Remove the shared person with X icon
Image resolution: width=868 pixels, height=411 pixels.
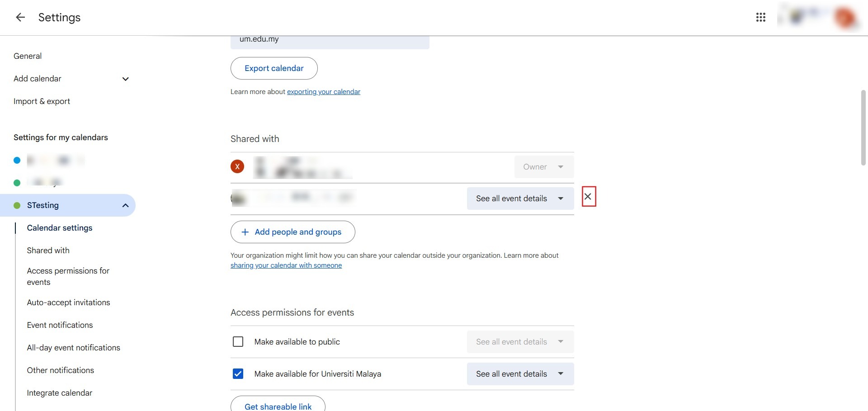pos(588,197)
